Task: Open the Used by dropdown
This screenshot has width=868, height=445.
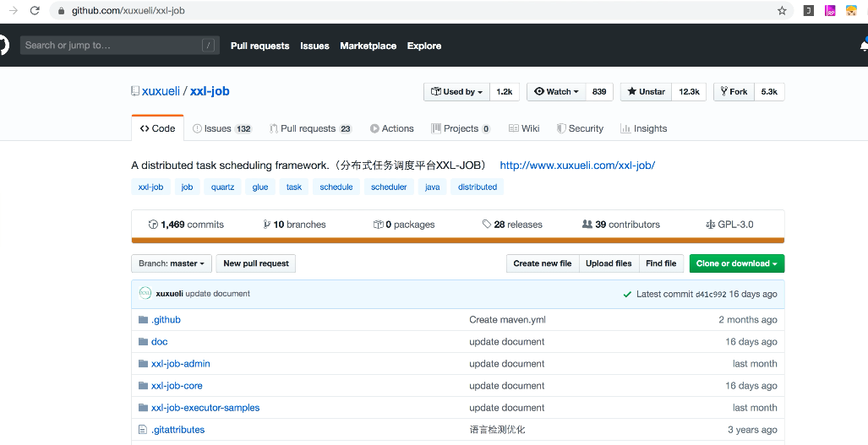Action: click(456, 92)
